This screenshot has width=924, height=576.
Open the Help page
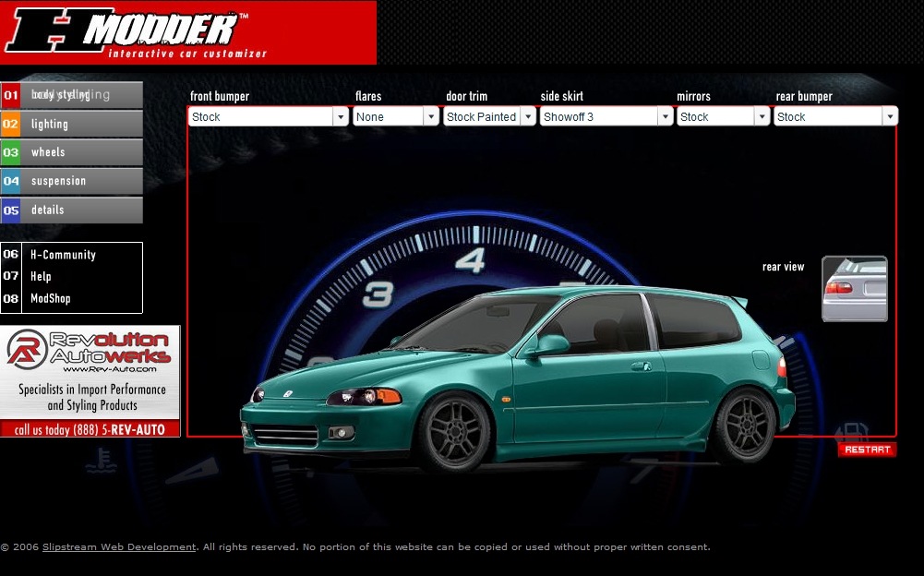pyautogui.click(x=41, y=276)
